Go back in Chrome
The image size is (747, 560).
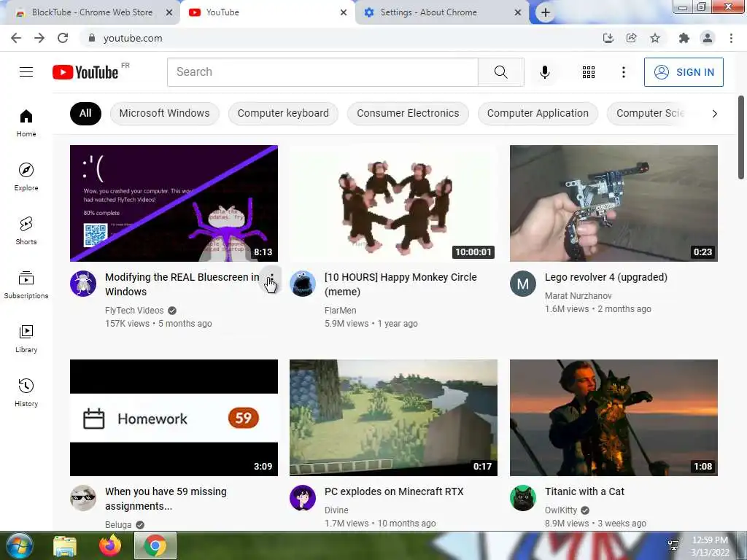click(16, 38)
